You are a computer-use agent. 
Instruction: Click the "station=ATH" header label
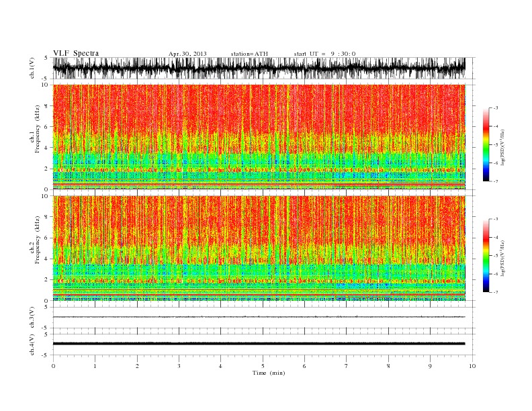249,54
